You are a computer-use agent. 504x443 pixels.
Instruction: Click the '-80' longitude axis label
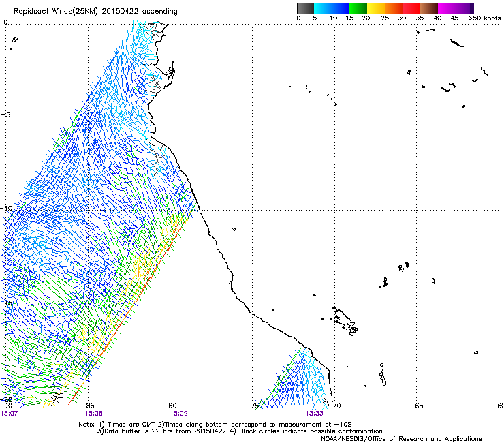pyautogui.click(x=170, y=406)
